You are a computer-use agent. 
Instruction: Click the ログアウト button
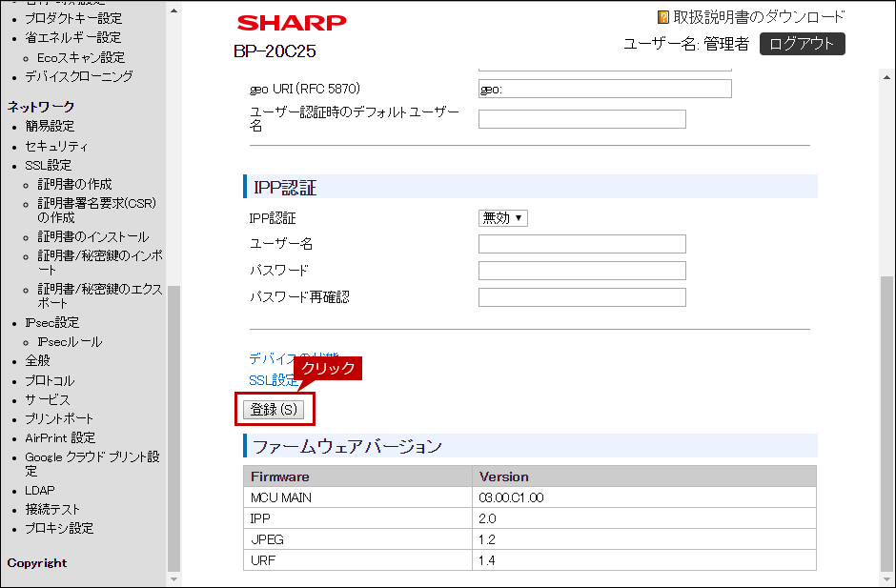[802, 44]
